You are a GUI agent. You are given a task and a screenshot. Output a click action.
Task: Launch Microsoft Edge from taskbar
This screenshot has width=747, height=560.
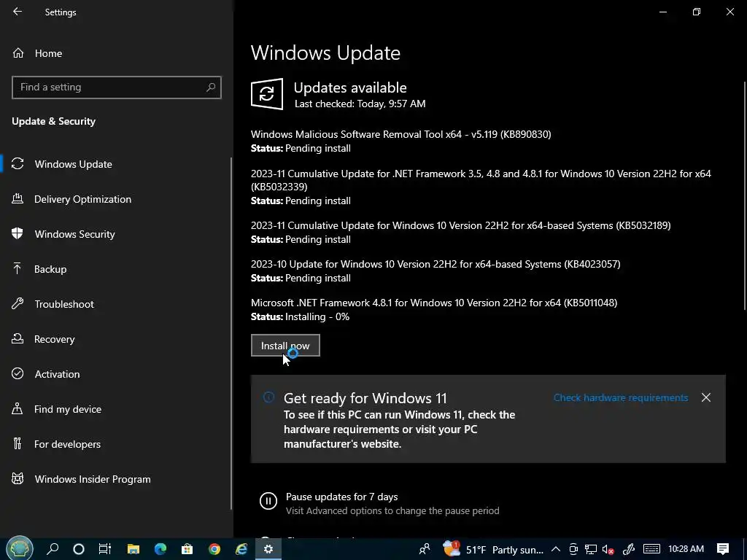(x=160, y=549)
